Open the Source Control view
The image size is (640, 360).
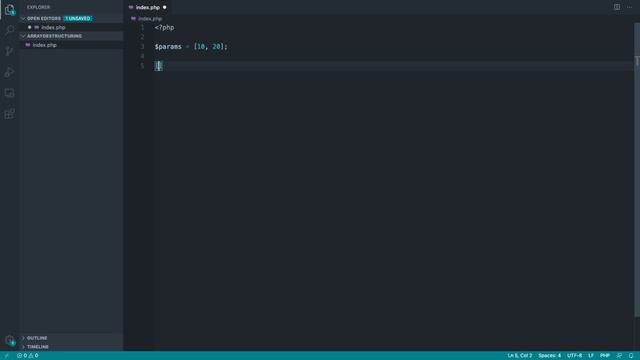tap(9, 51)
